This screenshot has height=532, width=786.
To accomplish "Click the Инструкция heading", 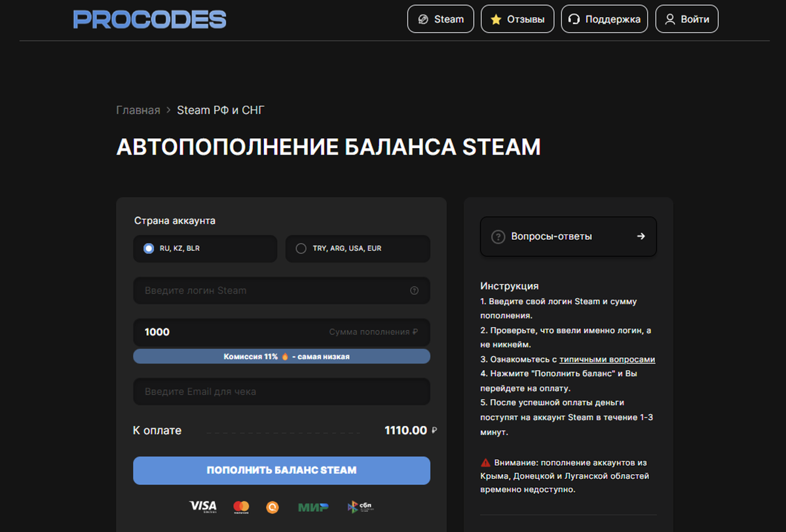I will [510, 286].
